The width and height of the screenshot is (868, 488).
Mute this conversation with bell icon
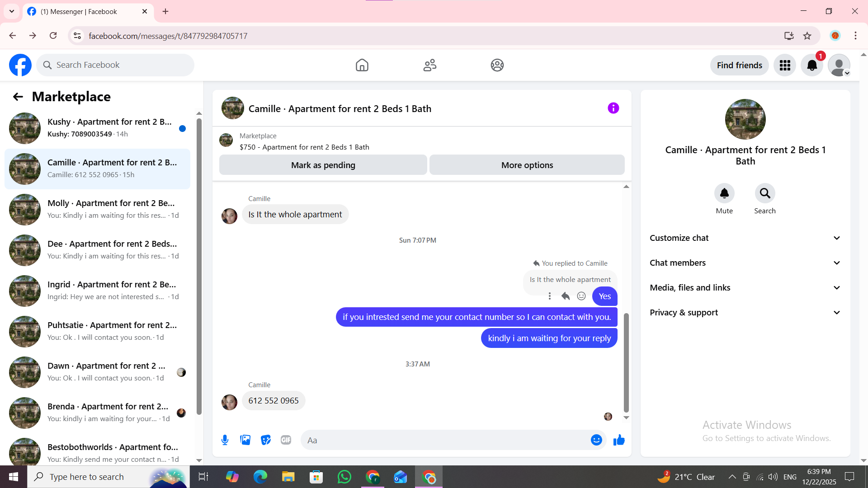pyautogui.click(x=724, y=193)
